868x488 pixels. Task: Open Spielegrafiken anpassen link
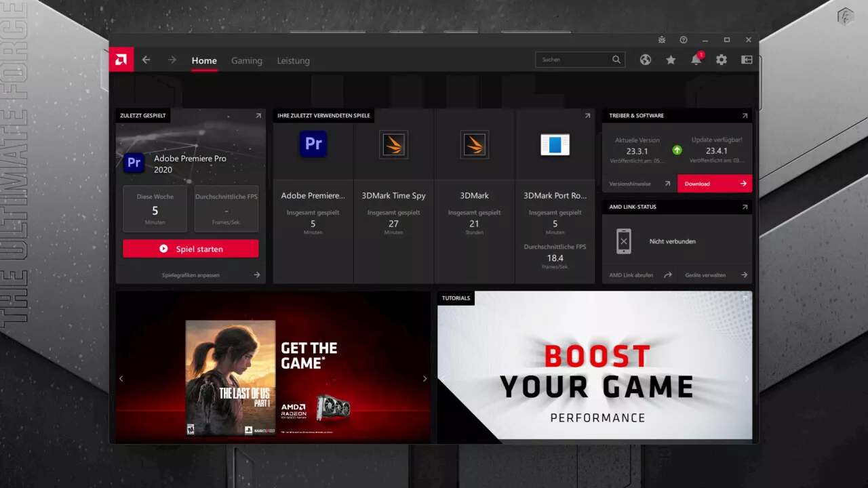point(191,275)
